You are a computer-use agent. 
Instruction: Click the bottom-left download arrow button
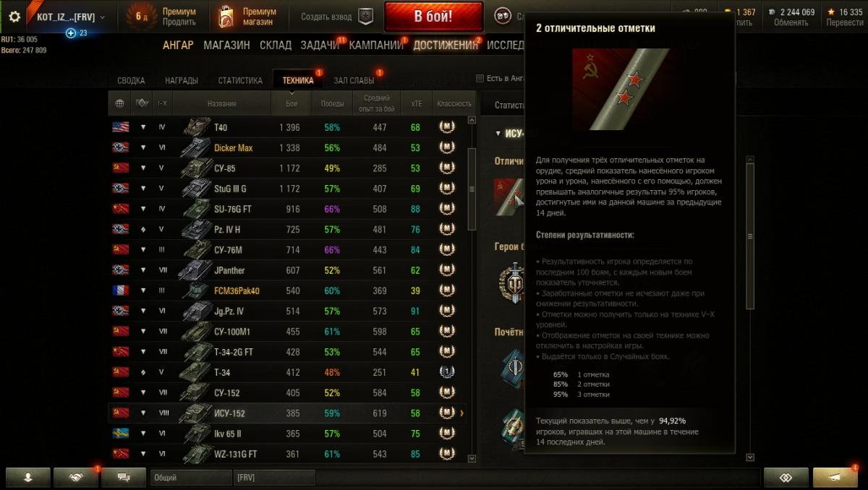(28, 477)
